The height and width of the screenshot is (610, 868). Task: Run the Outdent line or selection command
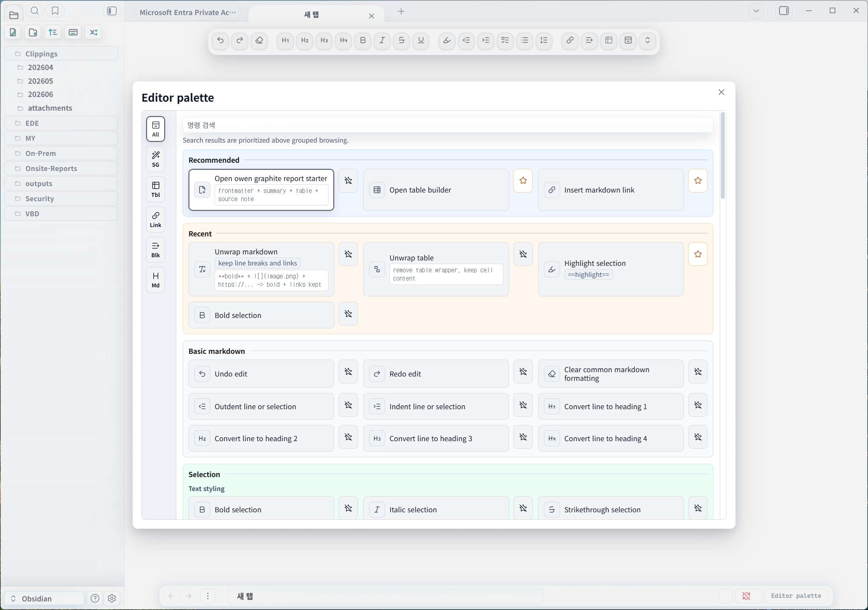click(x=261, y=406)
